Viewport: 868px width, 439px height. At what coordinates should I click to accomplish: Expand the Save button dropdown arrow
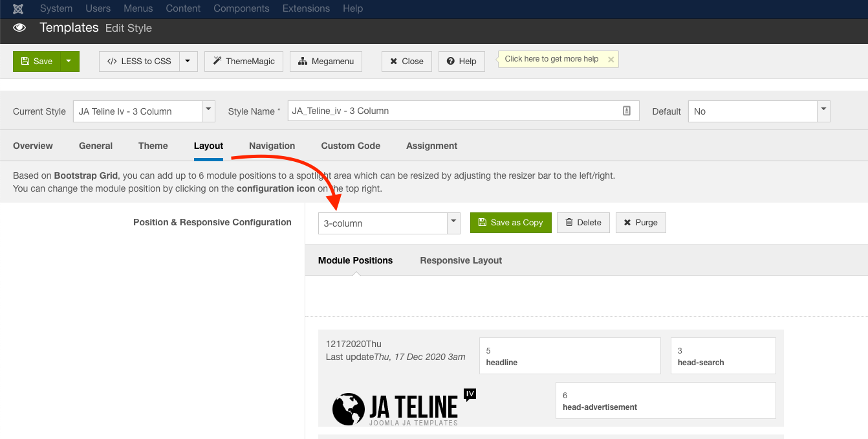coord(69,62)
